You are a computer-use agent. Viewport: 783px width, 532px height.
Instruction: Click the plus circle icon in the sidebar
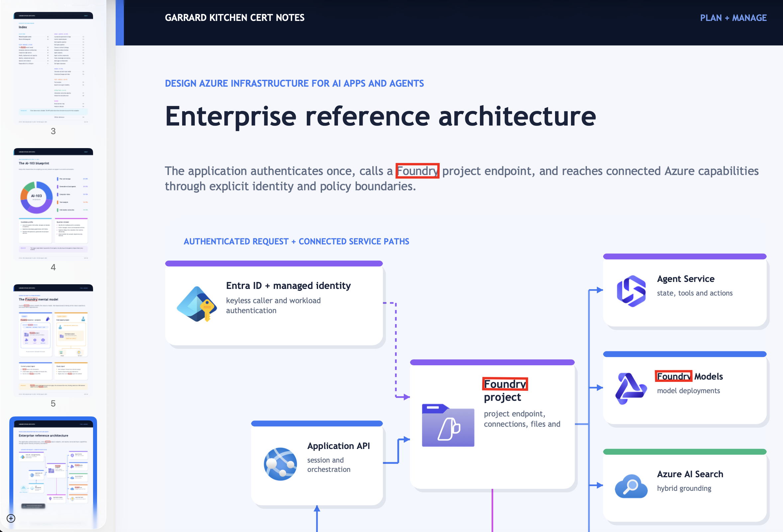(11, 518)
